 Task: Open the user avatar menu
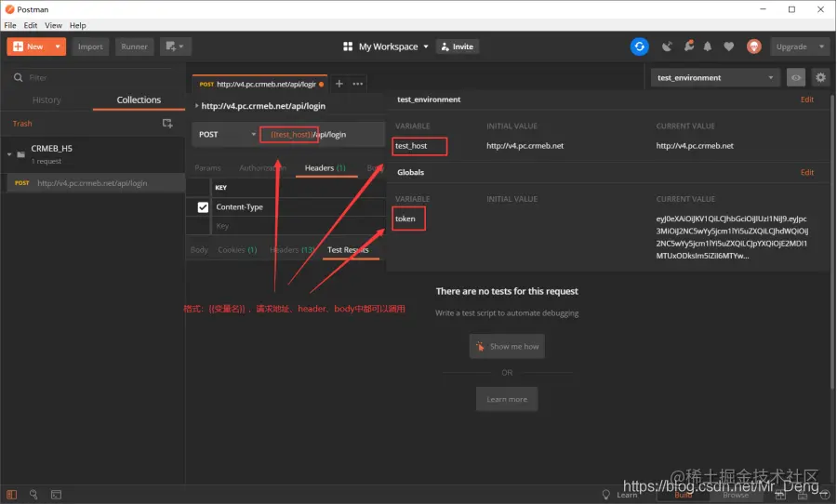[x=753, y=46]
